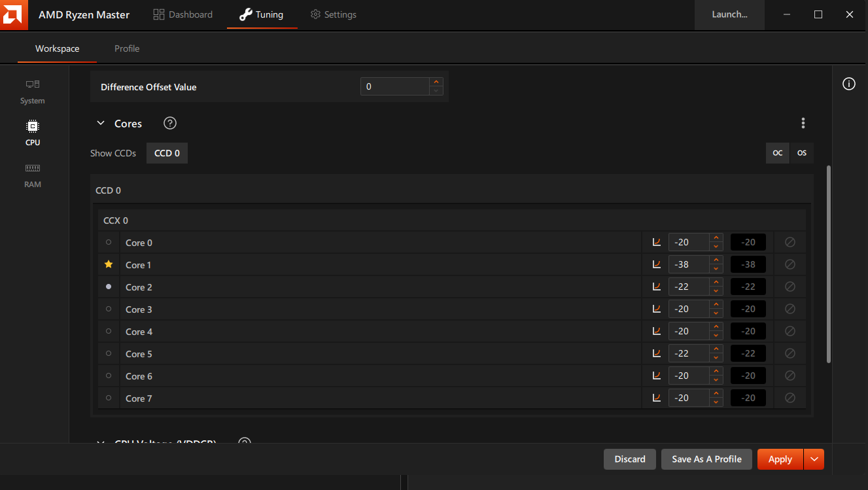Click the CCX 0 header text

pos(116,220)
